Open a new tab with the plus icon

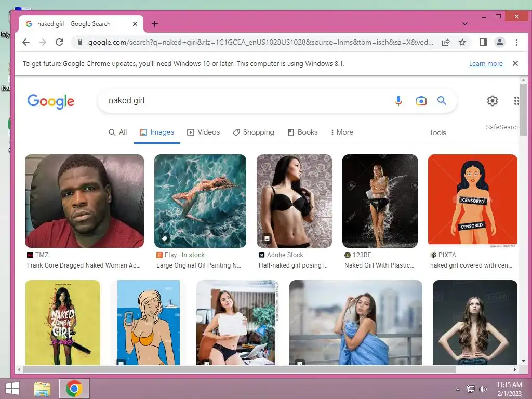point(155,24)
